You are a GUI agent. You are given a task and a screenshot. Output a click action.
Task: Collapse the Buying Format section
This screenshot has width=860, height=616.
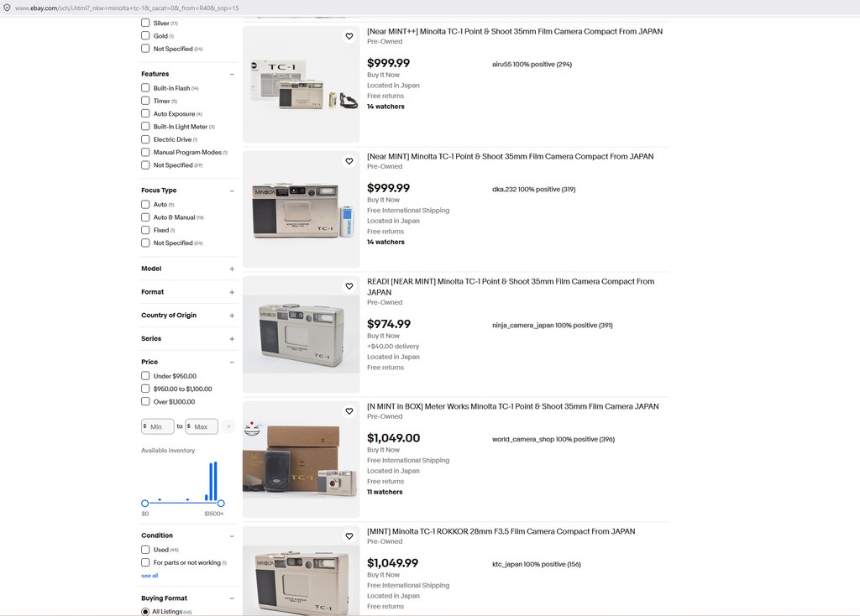tap(232, 598)
